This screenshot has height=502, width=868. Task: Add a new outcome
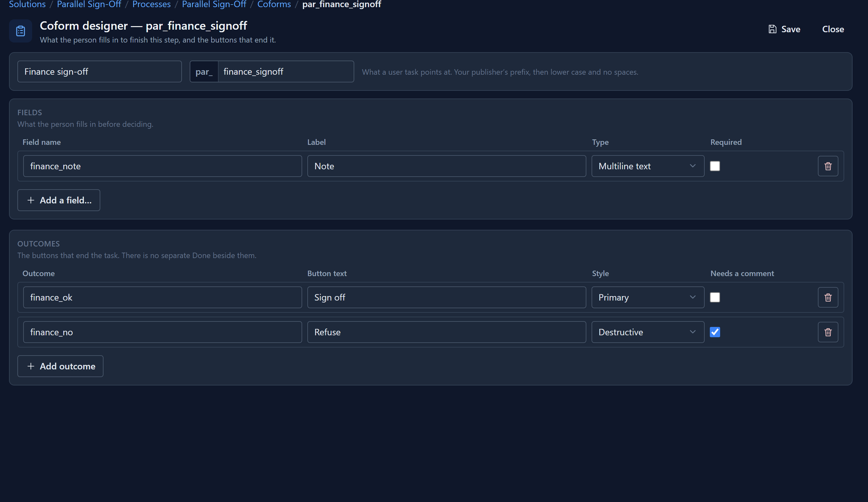point(60,366)
